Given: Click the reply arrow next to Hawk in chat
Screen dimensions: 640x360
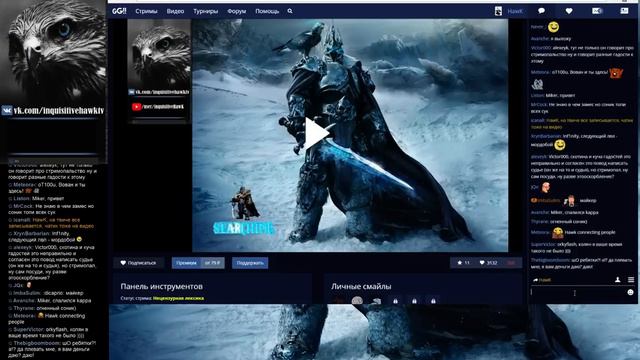Looking at the screenshot, I should [535, 280].
